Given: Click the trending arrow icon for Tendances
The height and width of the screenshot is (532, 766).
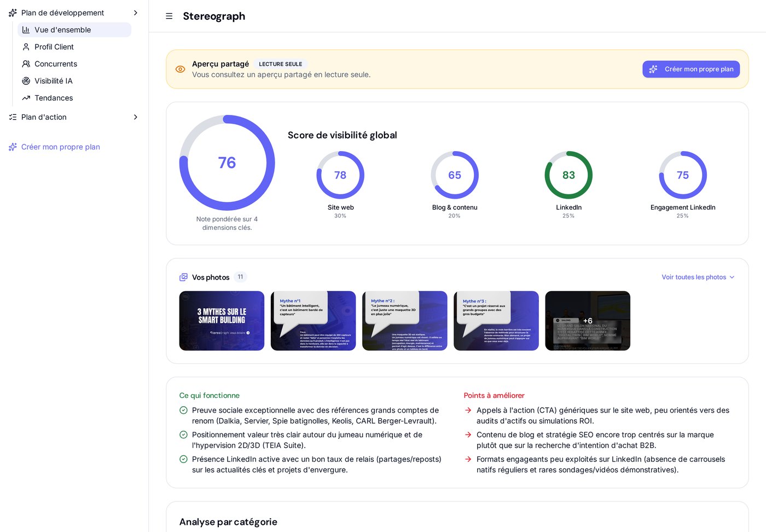Looking at the screenshot, I should tap(26, 97).
